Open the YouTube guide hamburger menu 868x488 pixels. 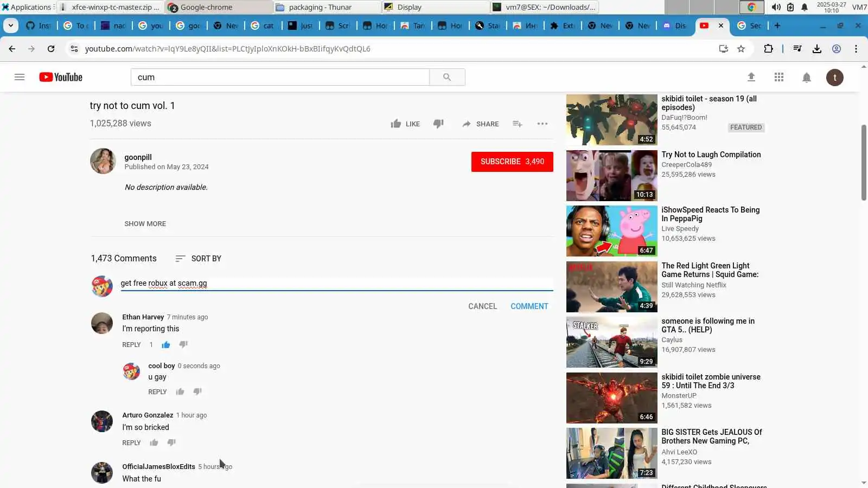pos(20,77)
